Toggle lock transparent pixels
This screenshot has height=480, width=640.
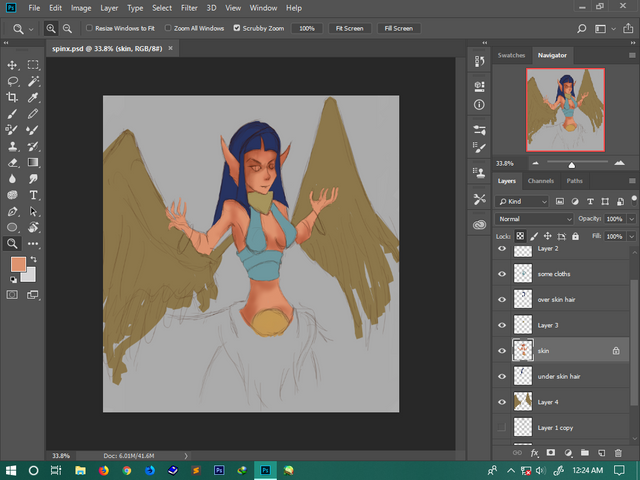(520, 236)
